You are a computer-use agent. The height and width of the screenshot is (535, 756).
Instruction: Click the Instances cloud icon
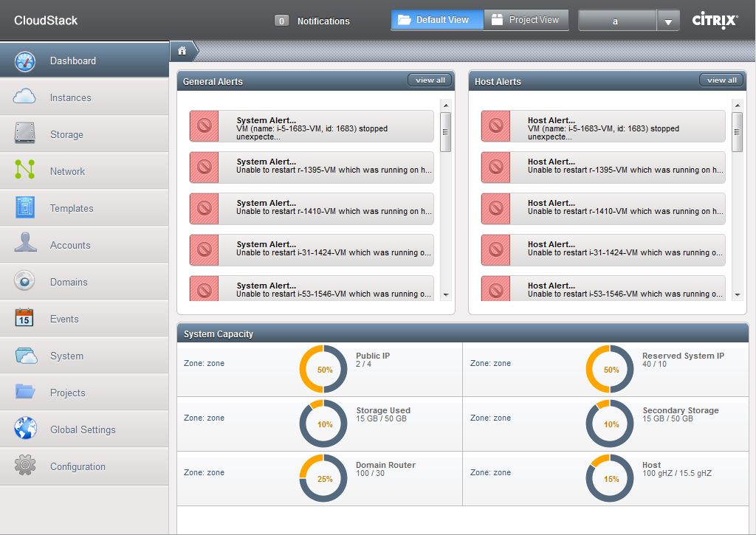pyautogui.click(x=24, y=97)
